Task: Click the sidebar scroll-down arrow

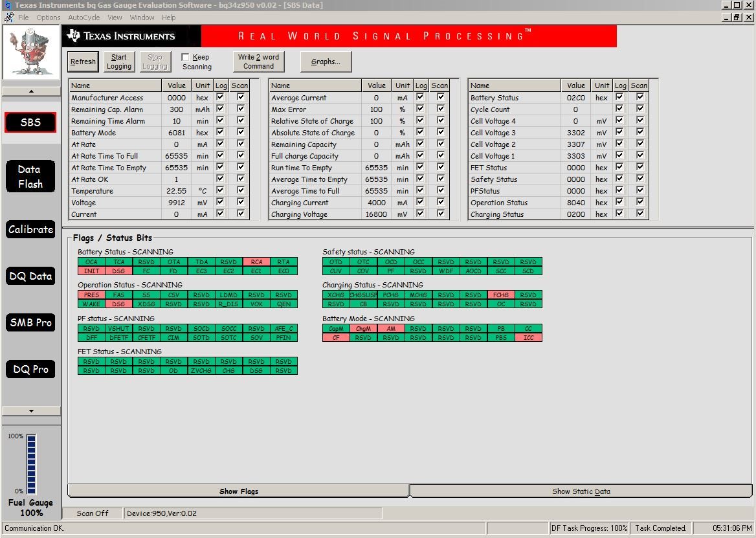Action: (31, 410)
